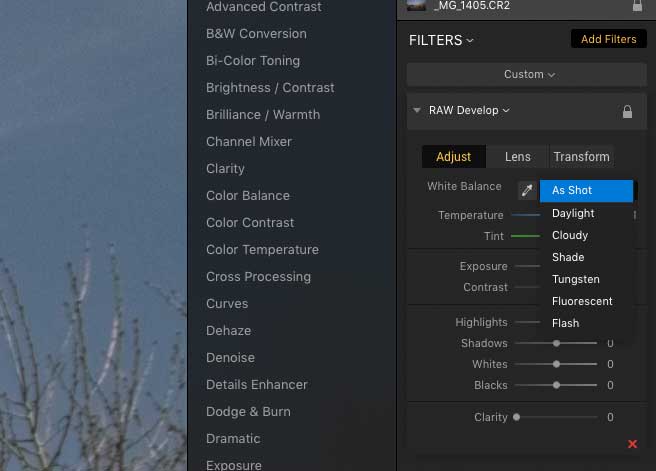
Task: Add the Dehaze filter
Action: 228,331
